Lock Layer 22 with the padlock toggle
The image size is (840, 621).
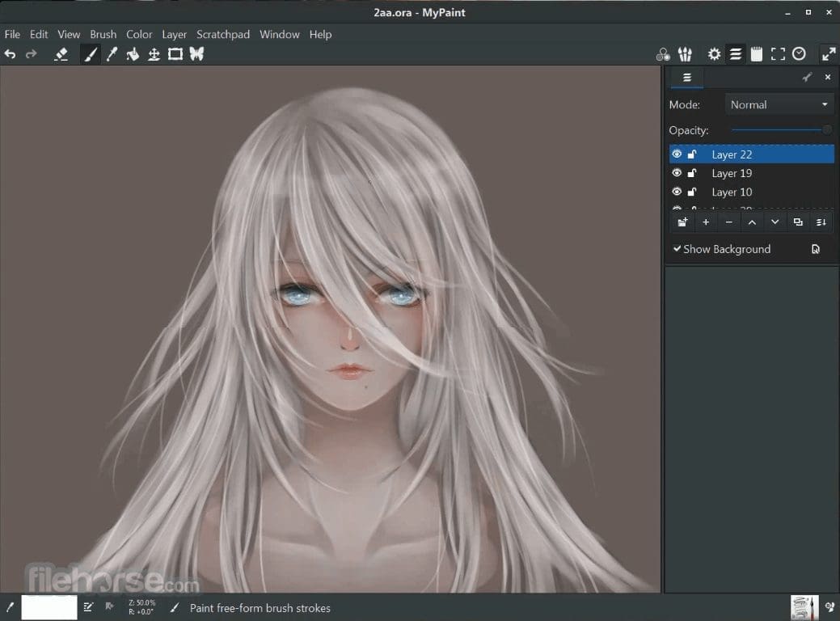pos(691,154)
